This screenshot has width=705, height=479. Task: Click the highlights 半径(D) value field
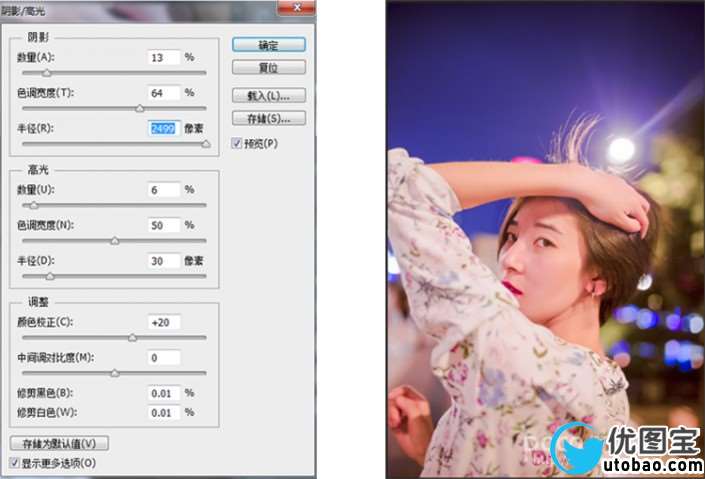(x=164, y=261)
